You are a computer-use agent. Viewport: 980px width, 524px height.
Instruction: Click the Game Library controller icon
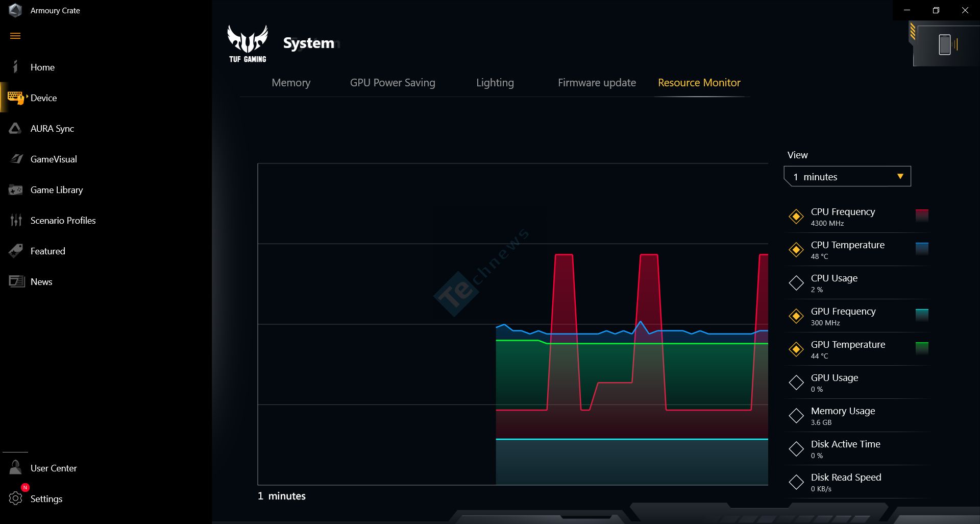(x=15, y=190)
